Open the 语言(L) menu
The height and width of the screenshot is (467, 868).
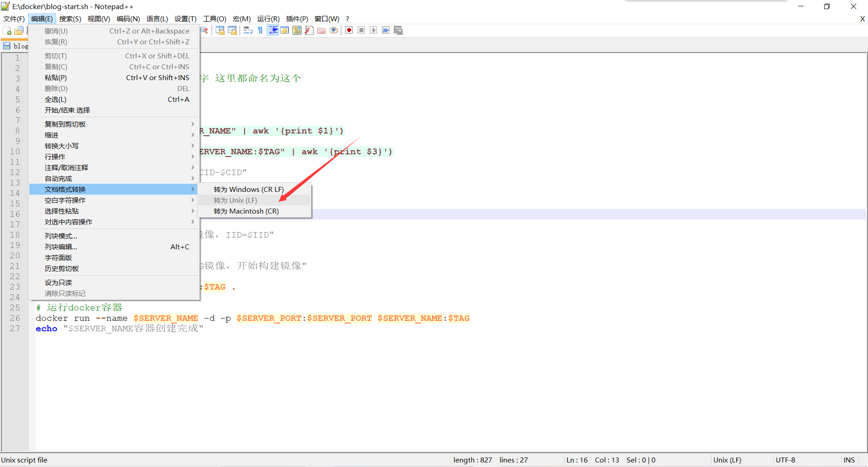[x=157, y=19]
